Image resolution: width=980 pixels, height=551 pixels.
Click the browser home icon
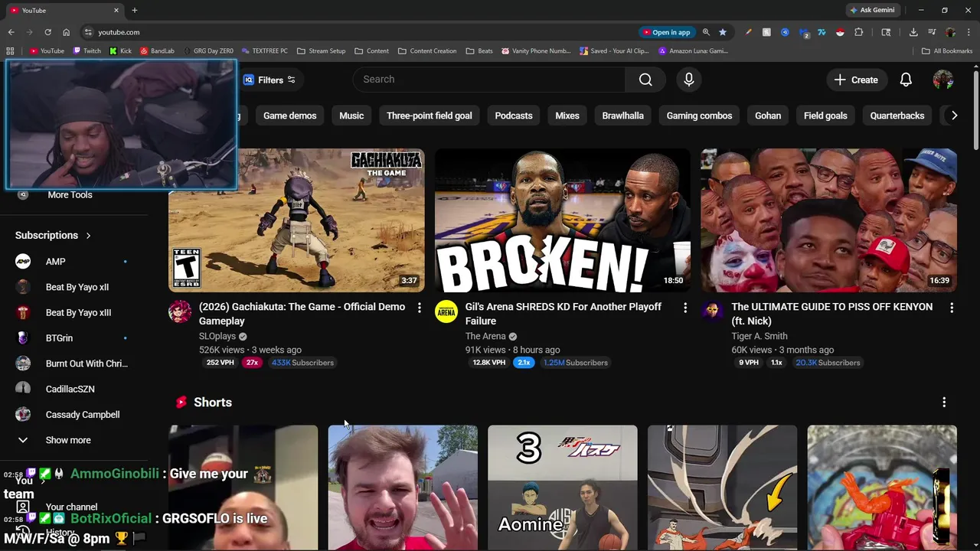pos(66,32)
